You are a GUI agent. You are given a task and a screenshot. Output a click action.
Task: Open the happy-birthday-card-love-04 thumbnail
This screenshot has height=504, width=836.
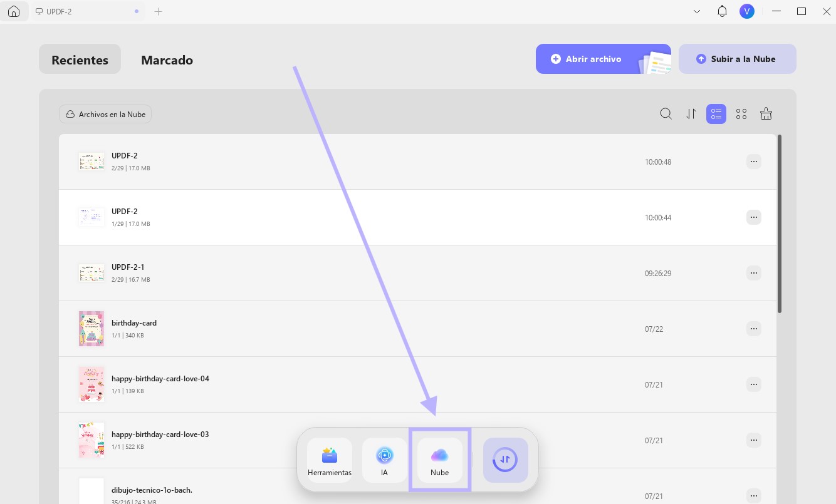coord(91,384)
